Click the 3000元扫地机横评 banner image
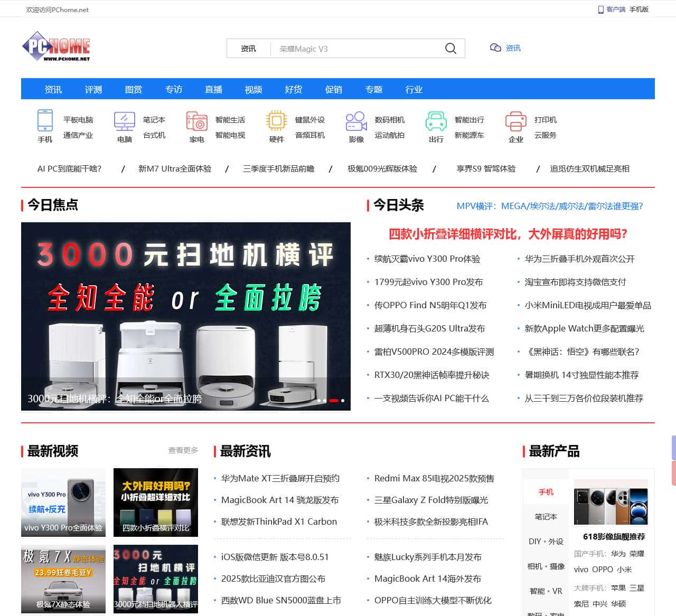Viewport: 676px width, 616px height. tap(186, 316)
